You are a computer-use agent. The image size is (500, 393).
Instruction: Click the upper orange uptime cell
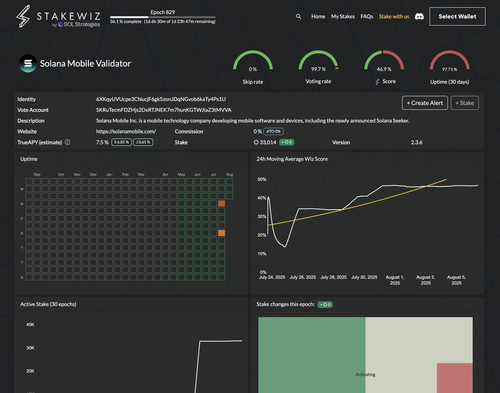tap(221, 204)
